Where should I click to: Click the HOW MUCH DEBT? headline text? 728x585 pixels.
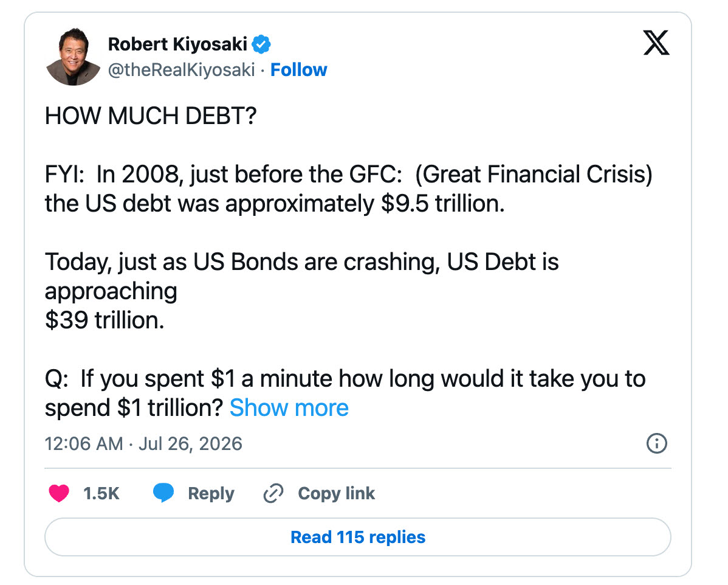click(x=151, y=116)
